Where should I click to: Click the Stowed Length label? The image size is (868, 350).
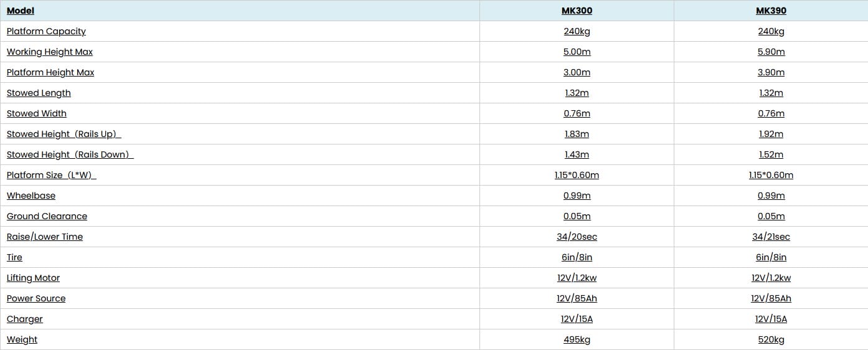pos(39,93)
